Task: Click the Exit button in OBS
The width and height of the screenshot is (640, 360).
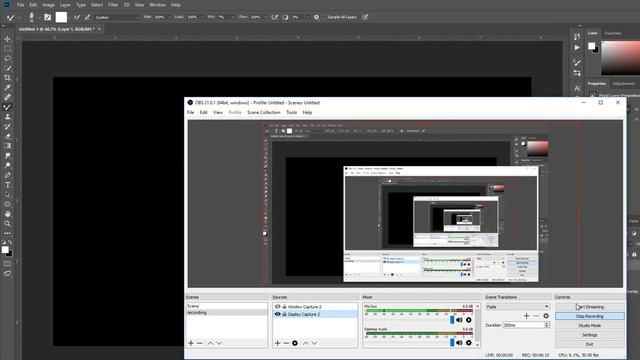Action: point(590,344)
